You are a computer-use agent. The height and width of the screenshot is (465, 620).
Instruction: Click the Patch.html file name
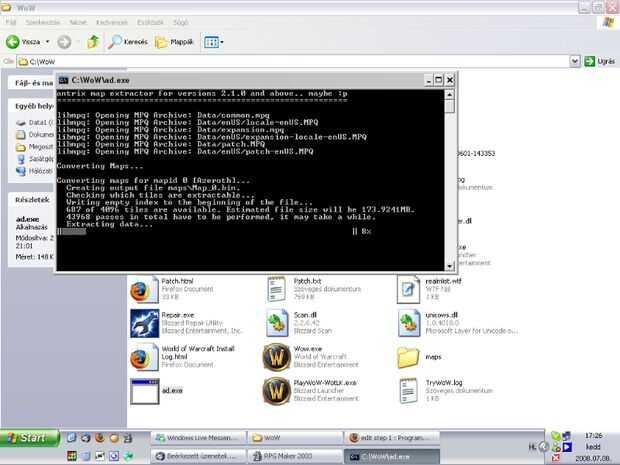click(x=177, y=281)
